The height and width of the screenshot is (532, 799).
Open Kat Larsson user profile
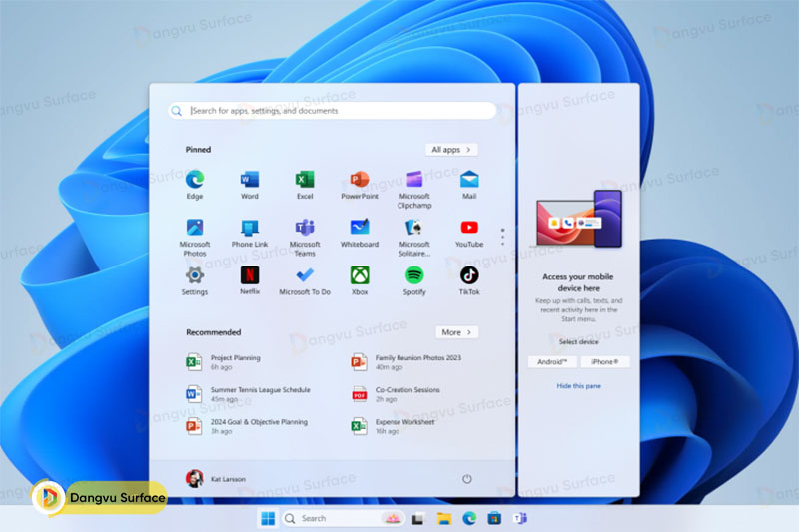tap(216, 479)
